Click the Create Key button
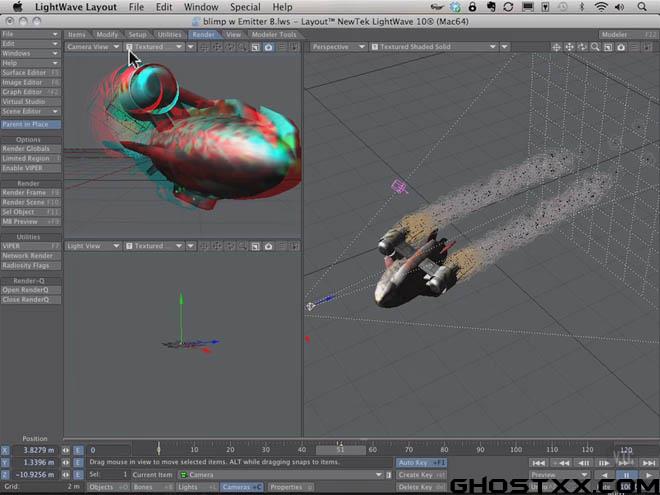 [x=421, y=475]
